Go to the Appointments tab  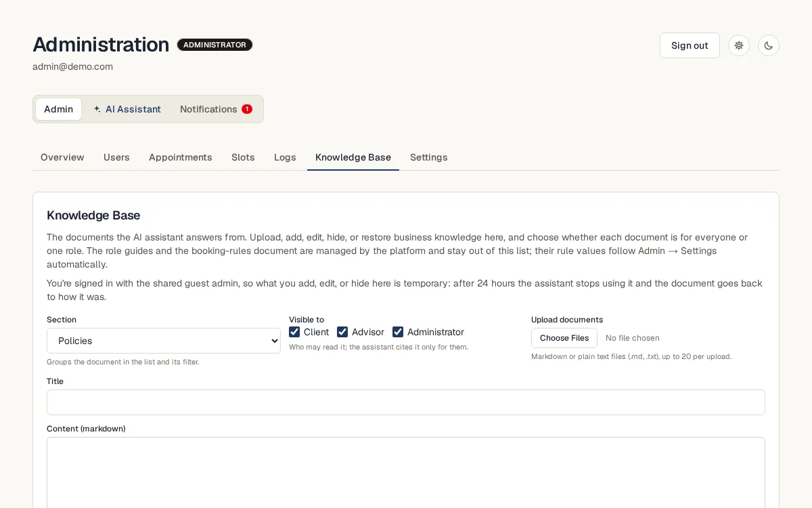coord(181,157)
